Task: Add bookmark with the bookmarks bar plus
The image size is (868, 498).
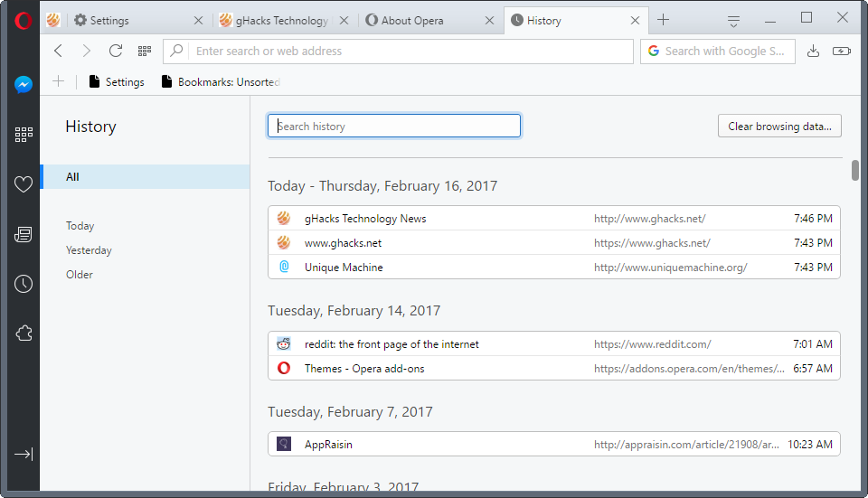Action: coord(58,81)
